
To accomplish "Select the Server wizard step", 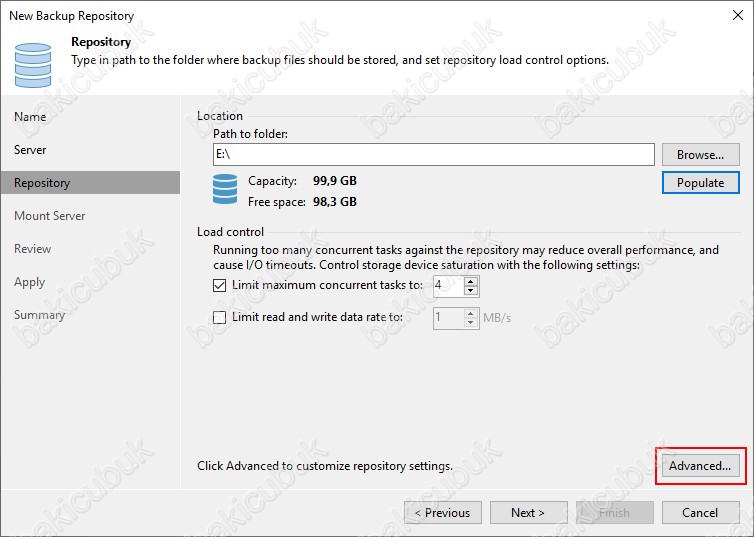I will coord(30,150).
